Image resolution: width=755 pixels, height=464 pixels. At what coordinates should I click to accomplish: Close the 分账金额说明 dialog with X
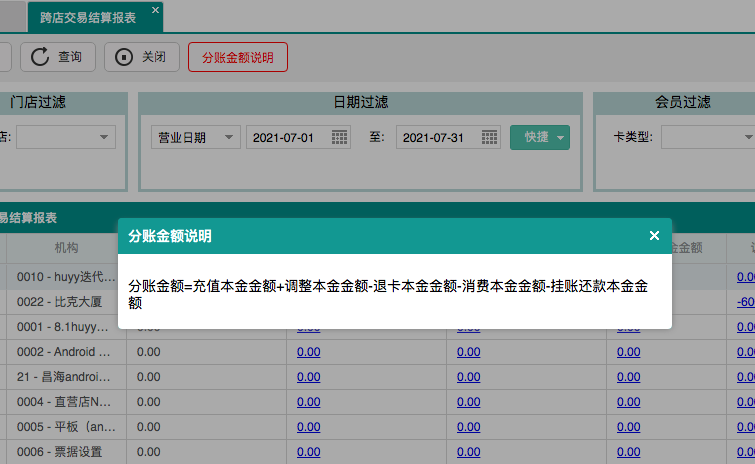tap(654, 235)
